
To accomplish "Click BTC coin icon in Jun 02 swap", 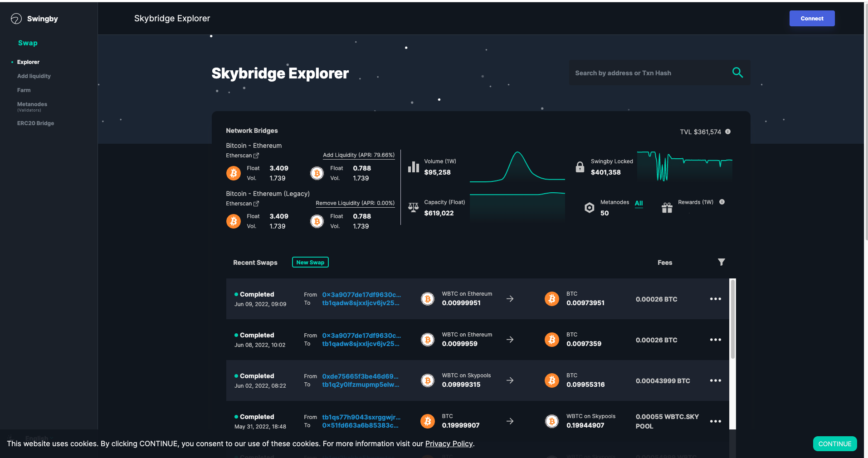I will tap(552, 380).
